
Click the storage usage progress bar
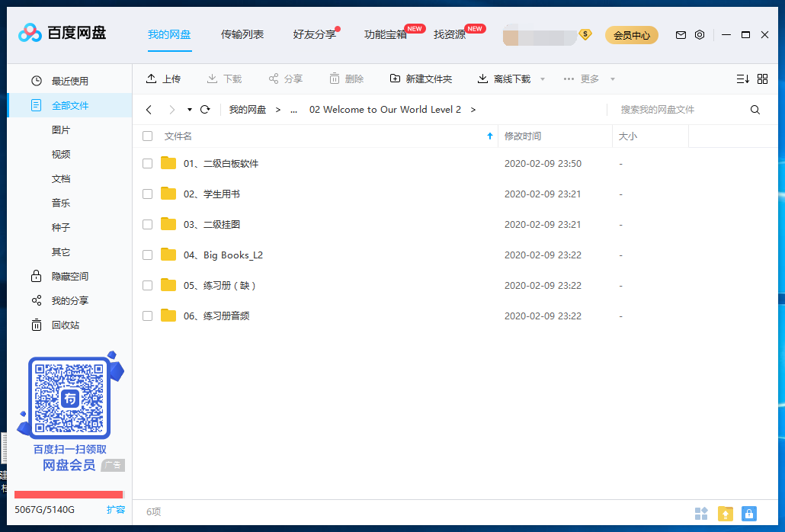point(69,495)
